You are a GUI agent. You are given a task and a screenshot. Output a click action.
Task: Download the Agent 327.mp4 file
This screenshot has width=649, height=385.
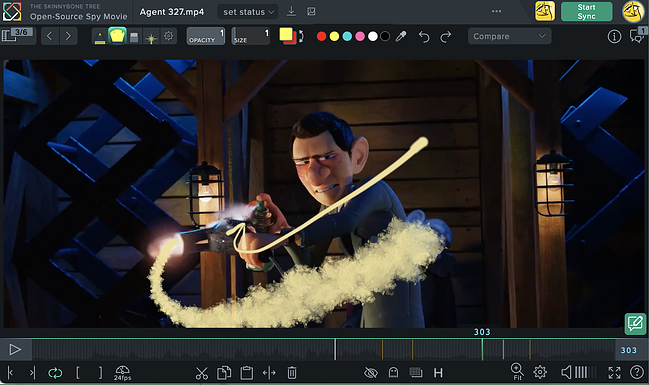point(291,11)
